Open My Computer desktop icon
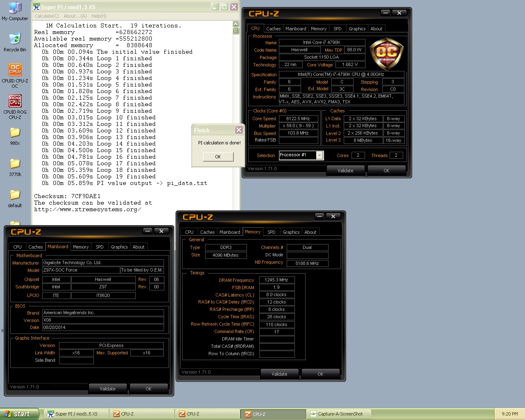 coord(15,11)
